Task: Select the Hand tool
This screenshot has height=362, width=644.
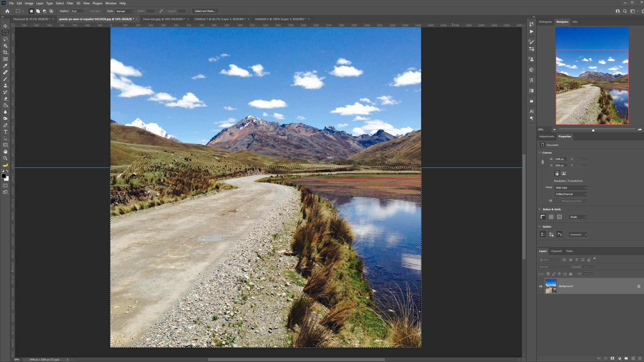Action: [x=5, y=152]
